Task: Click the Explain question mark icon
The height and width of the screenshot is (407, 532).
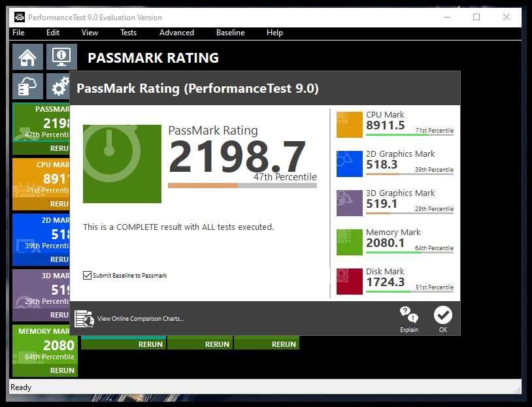Action: tap(409, 314)
